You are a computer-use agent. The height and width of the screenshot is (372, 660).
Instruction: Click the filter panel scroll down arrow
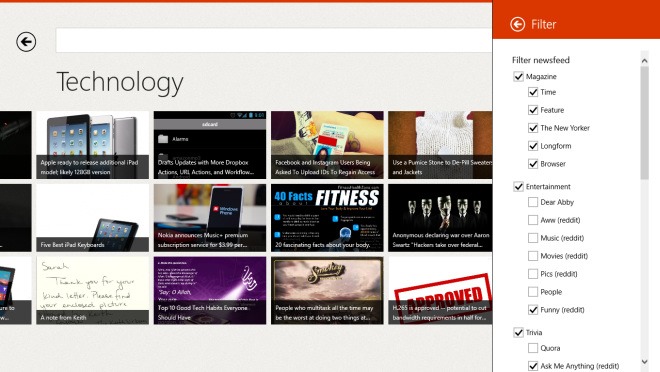pyautogui.click(x=644, y=361)
